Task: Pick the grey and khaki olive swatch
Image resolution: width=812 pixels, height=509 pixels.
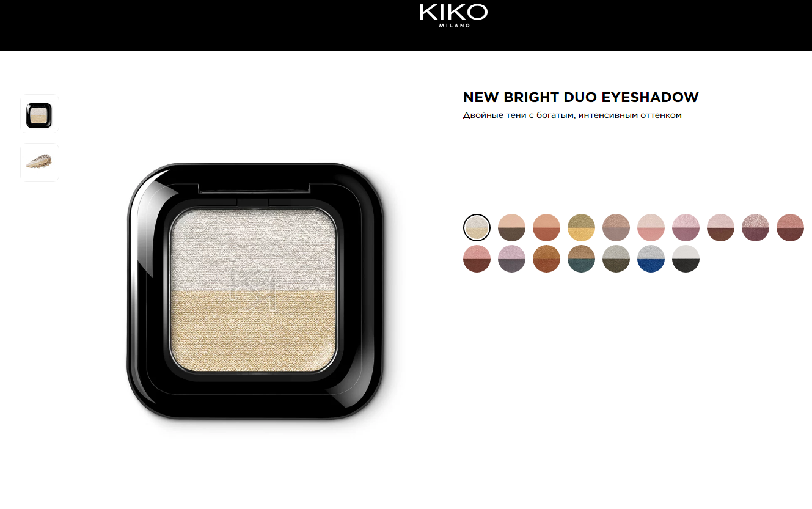Action: [x=616, y=258]
